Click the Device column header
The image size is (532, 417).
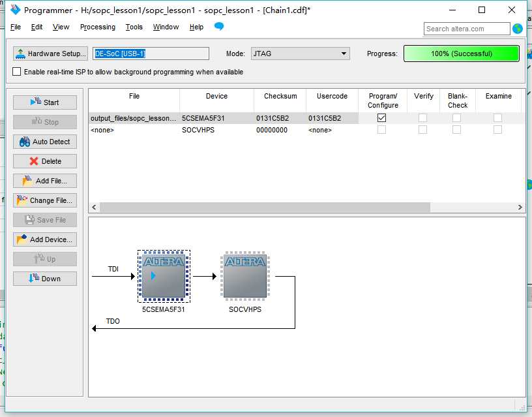pyautogui.click(x=216, y=96)
